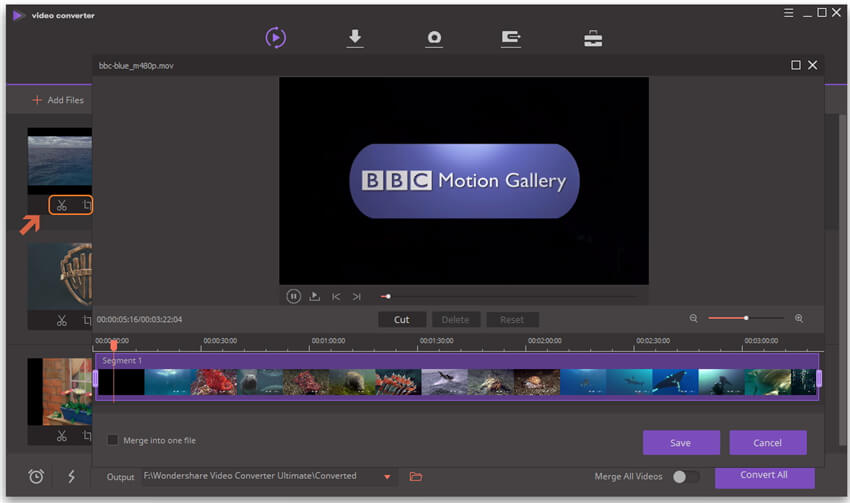Toggle Merge All Videos switch
This screenshot has height=503, width=850.
click(686, 476)
